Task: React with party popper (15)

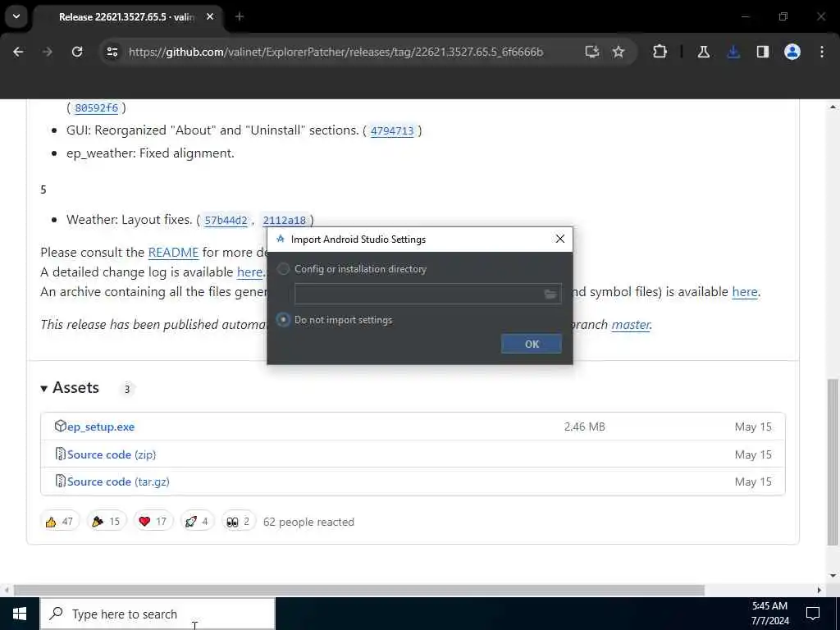Action: 106,521
